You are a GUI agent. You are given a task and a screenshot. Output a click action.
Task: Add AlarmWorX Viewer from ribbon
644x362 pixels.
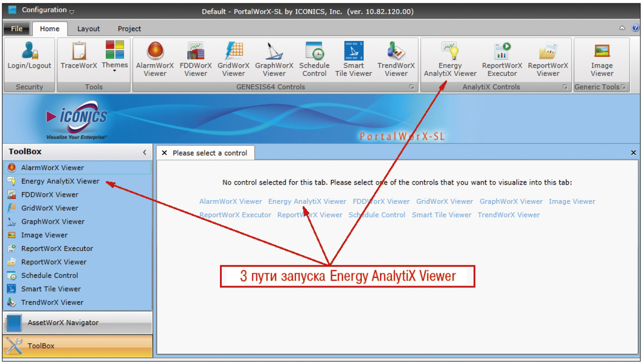(x=155, y=60)
